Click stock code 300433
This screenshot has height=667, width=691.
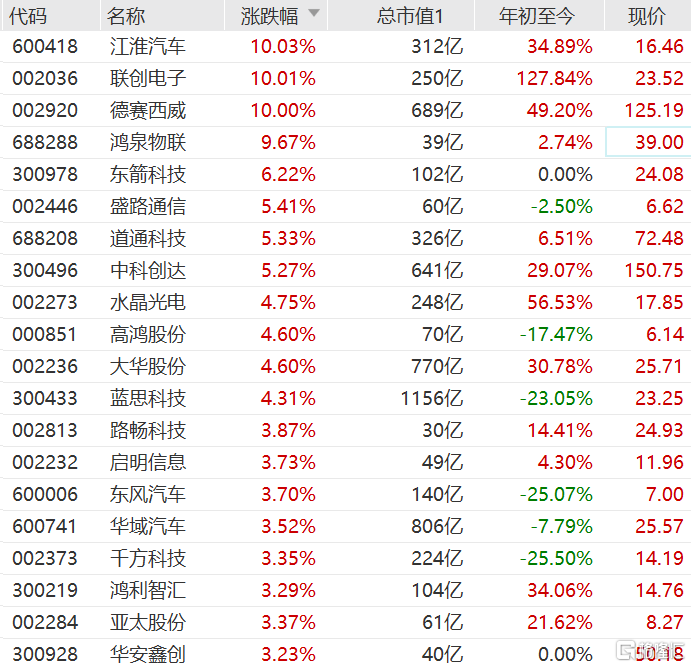coord(45,398)
